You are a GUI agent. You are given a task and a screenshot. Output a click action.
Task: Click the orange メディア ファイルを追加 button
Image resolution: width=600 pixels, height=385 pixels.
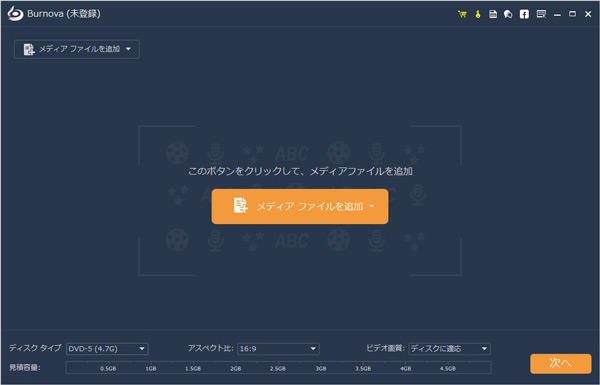[300, 206]
